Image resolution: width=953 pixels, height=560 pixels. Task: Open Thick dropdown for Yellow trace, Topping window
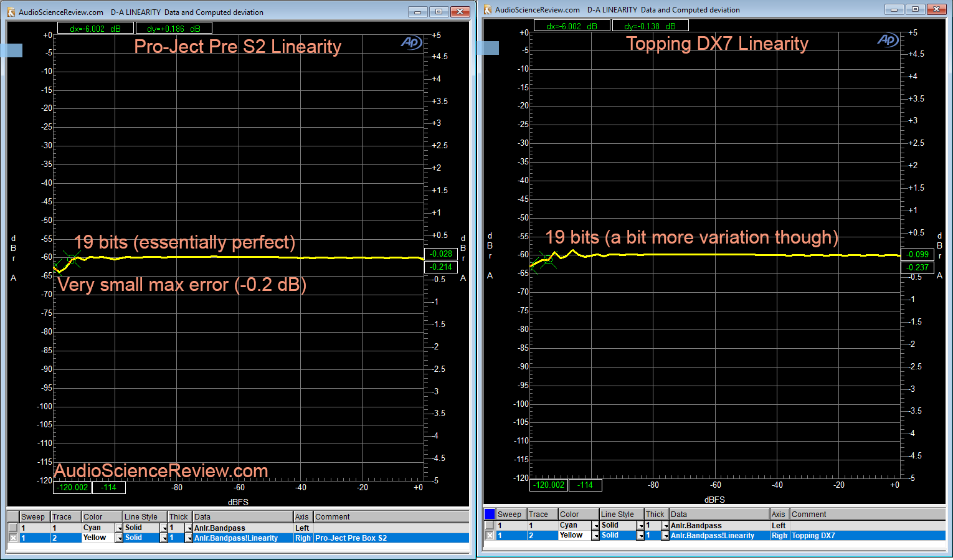(665, 536)
